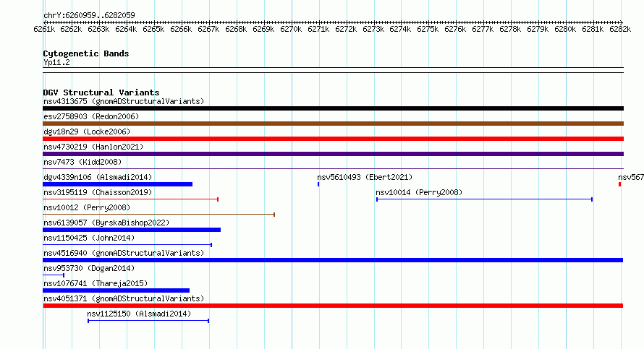Open the nsv953730 (Dogan2014) label
The height and width of the screenshot is (349, 644).
click(89, 268)
